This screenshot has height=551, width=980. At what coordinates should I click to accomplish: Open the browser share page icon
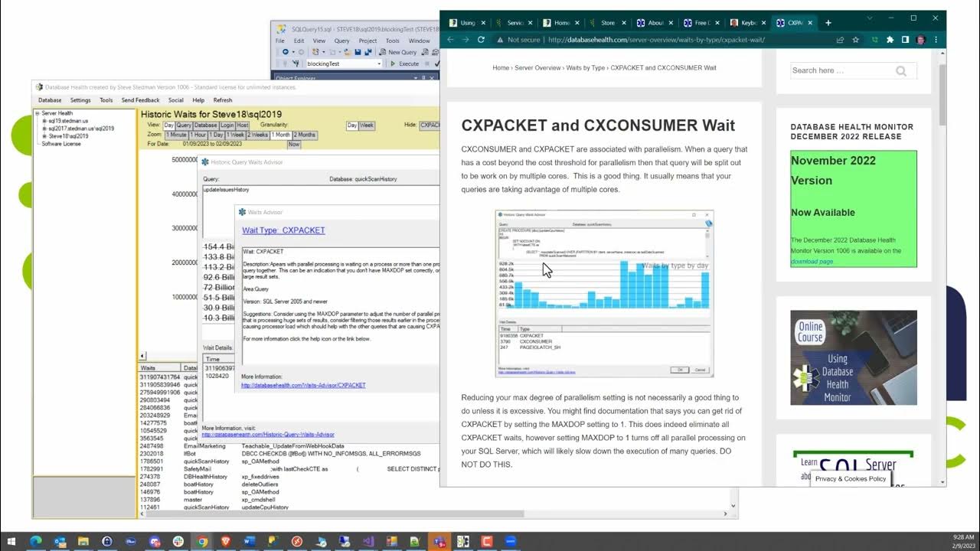[840, 40]
